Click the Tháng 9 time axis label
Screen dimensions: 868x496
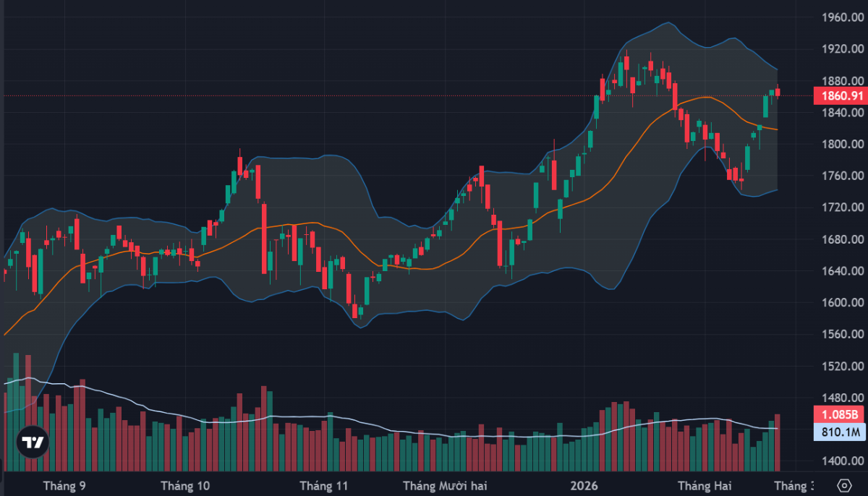pyautogui.click(x=64, y=485)
